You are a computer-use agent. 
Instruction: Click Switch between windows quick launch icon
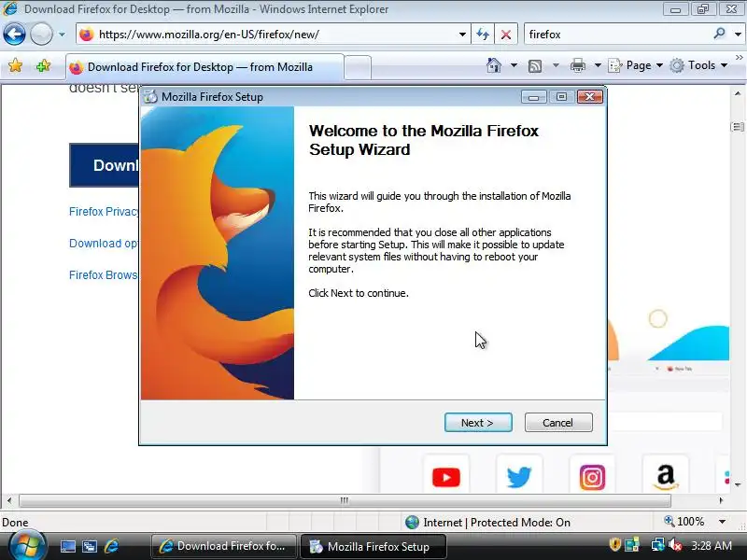89,546
